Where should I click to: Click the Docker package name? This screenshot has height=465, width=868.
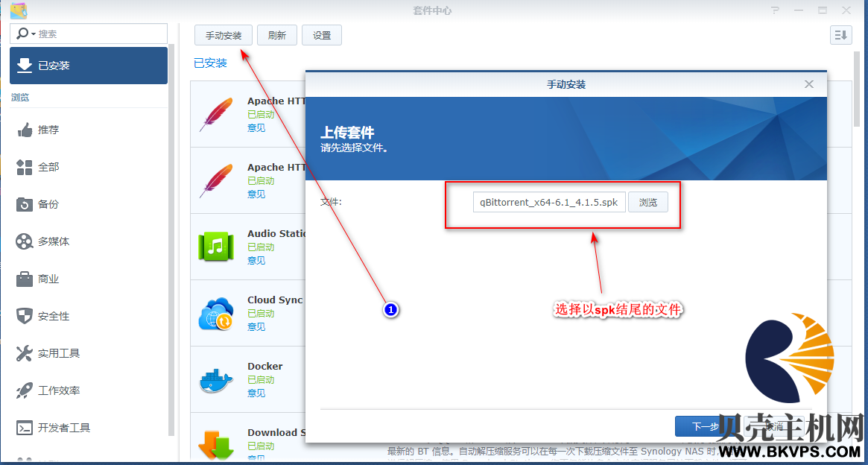[265, 367]
